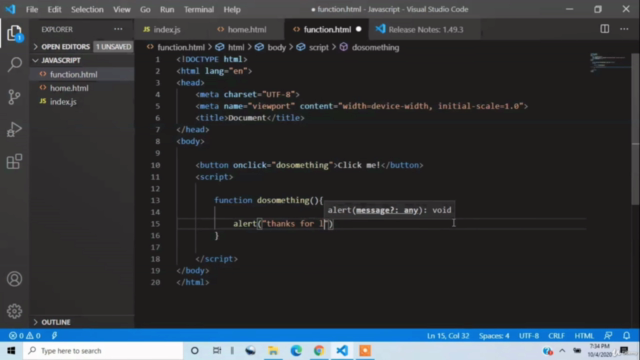Viewport: 640px width, 360px height.
Task: Select home.html in the file tree
Action: tap(69, 88)
